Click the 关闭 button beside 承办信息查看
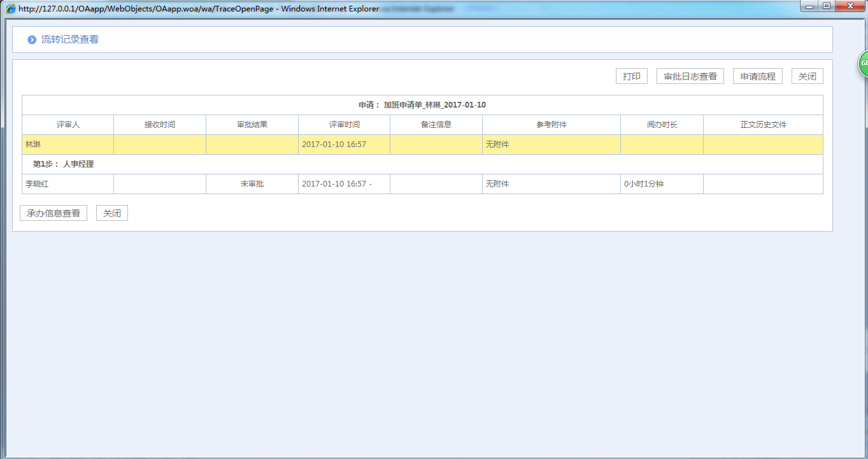 coord(112,213)
